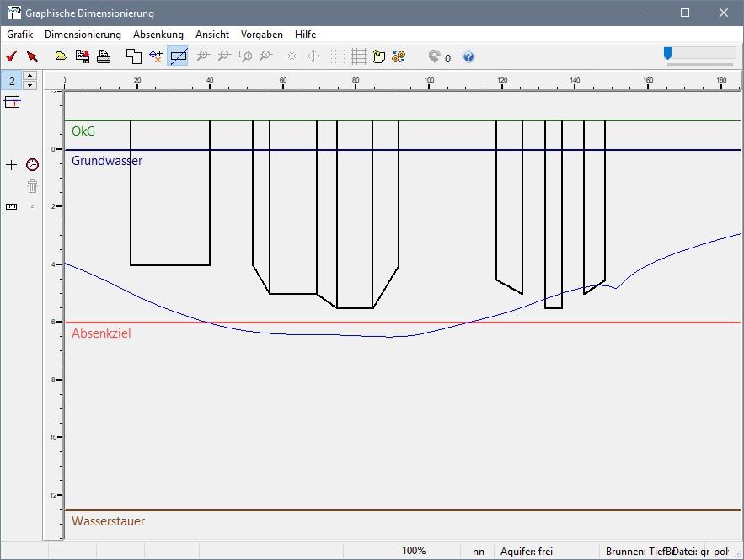Open the Vorgaben menu
This screenshot has width=744, height=560.
pos(261,35)
